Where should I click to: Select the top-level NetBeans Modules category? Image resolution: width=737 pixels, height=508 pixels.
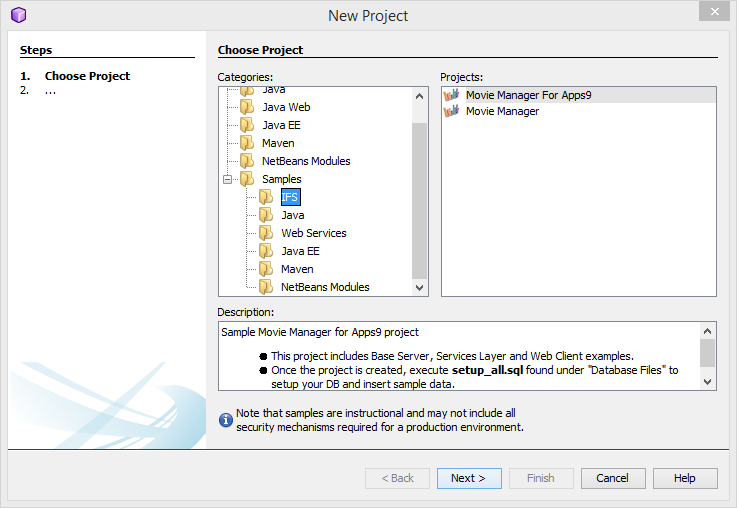(306, 161)
